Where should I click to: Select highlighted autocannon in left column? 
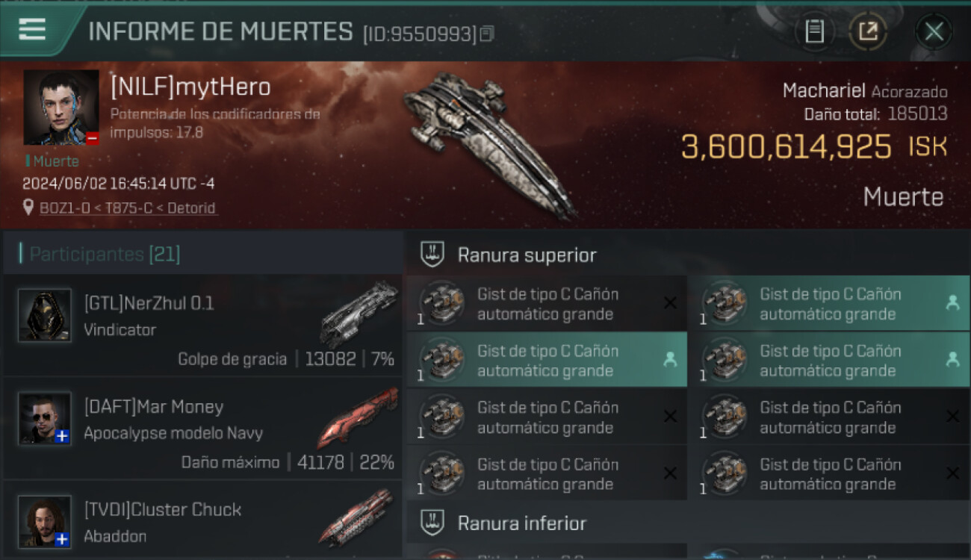pyautogui.click(x=546, y=361)
